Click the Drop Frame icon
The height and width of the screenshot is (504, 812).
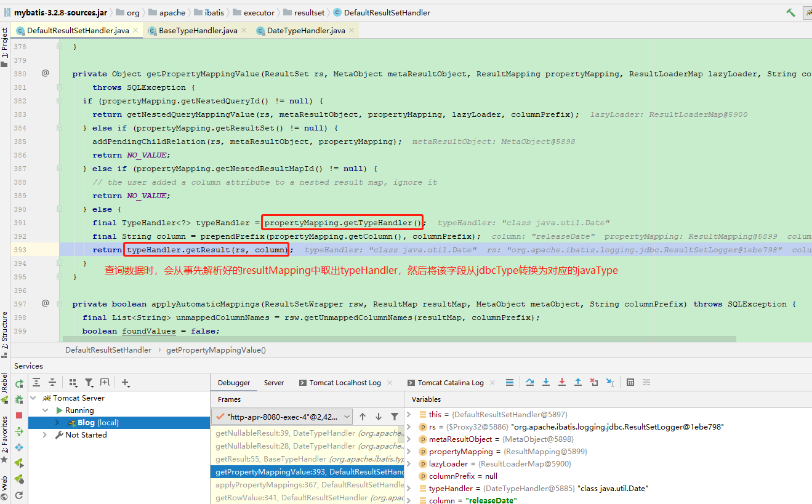593,382
